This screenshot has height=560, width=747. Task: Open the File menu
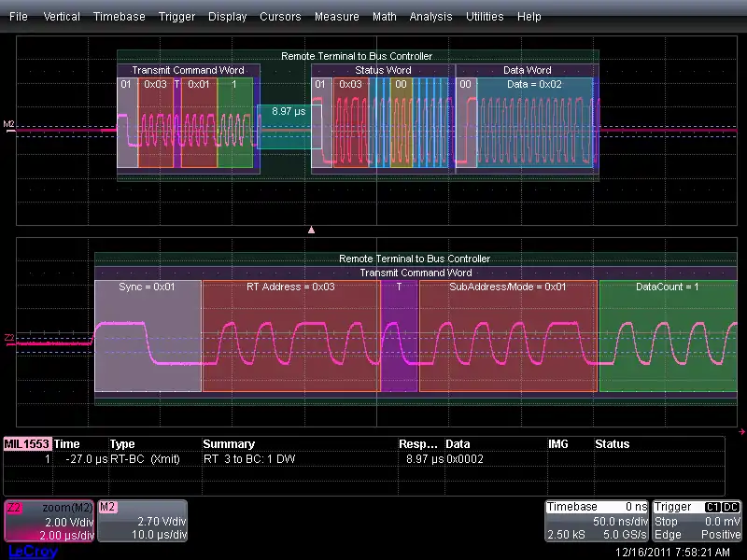point(19,17)
